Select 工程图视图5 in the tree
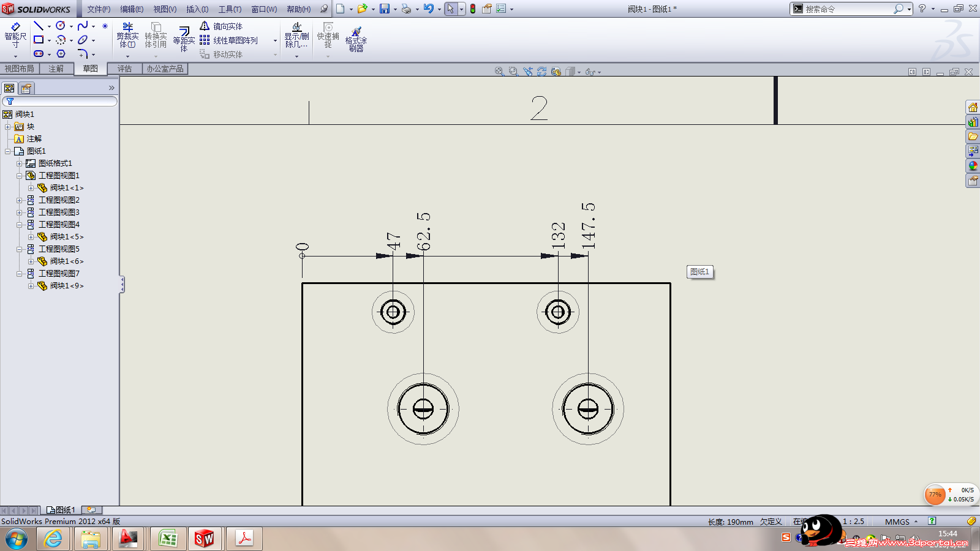The width and height of the screenshot is (980, 551). 59,249
